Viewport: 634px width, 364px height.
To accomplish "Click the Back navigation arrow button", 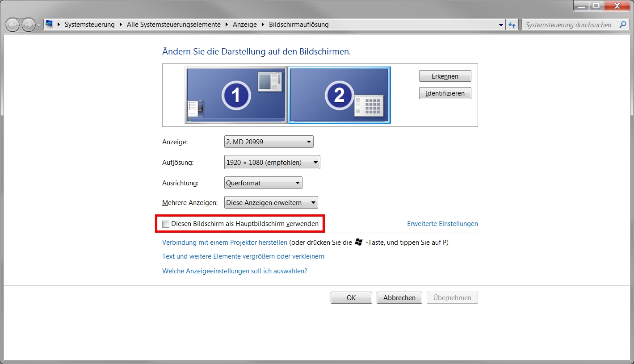I will [13, 25].
